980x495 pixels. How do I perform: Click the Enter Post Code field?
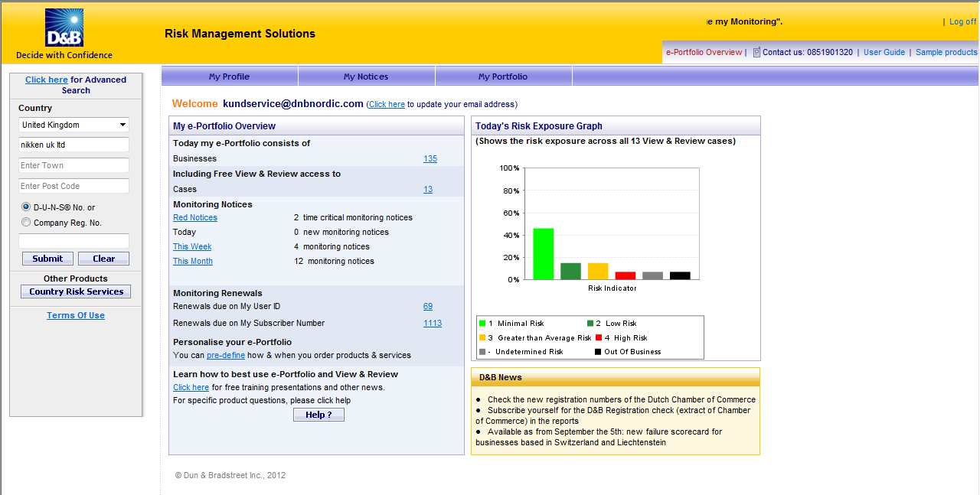pos(73,186)
